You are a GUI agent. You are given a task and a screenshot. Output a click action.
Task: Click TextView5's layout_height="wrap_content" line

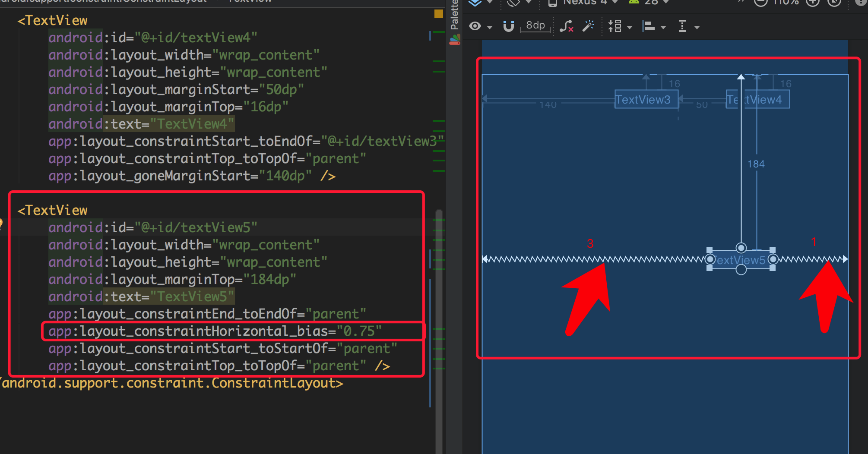tap(188, 262)
